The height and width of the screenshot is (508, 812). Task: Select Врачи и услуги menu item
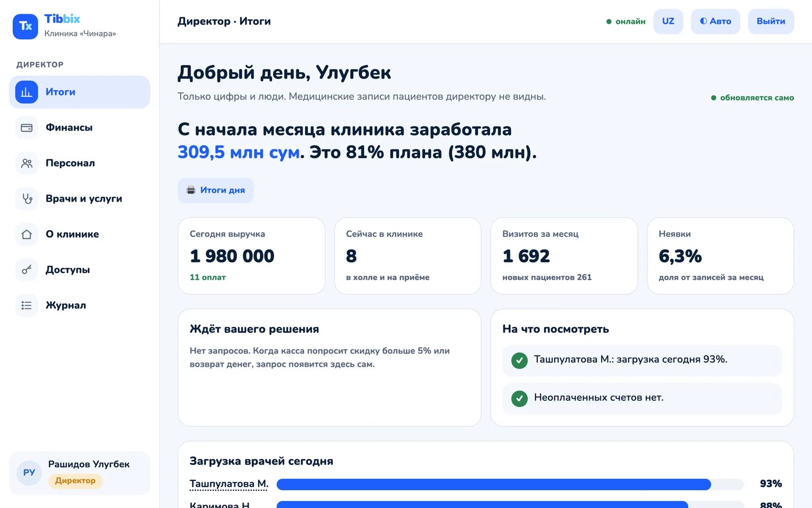pyautogui.click(x=80, y=199)
